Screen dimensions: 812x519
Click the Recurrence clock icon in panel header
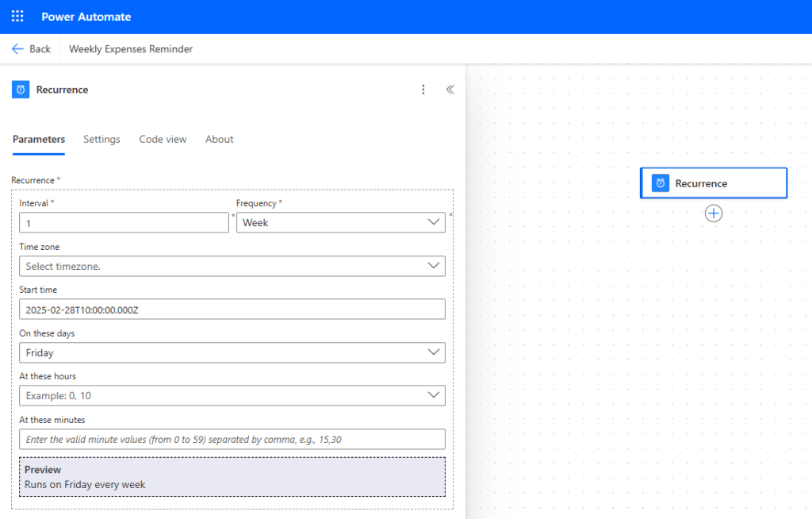pyautogui.click(x=19, y=89)
